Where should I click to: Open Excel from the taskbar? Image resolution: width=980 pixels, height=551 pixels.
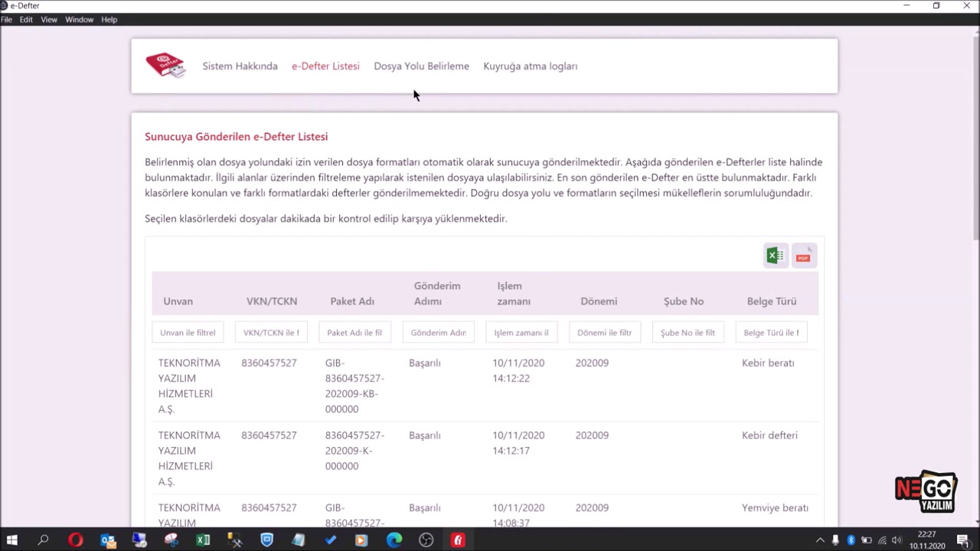(203, 540)
